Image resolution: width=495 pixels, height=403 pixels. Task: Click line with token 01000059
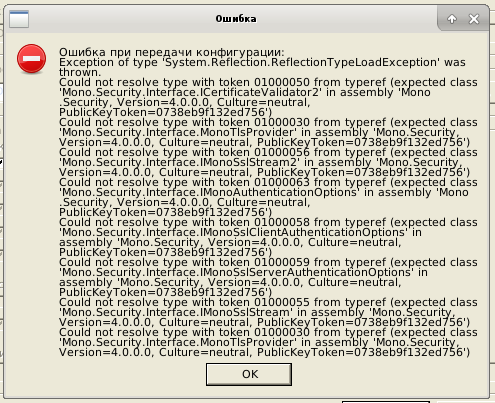coord(268,262)
